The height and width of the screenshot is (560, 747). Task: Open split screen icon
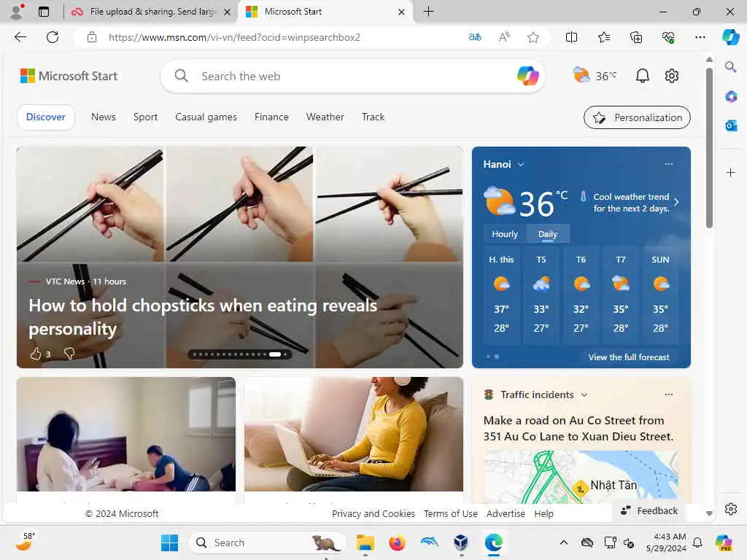pyautogui.click(x=571, y=37)
